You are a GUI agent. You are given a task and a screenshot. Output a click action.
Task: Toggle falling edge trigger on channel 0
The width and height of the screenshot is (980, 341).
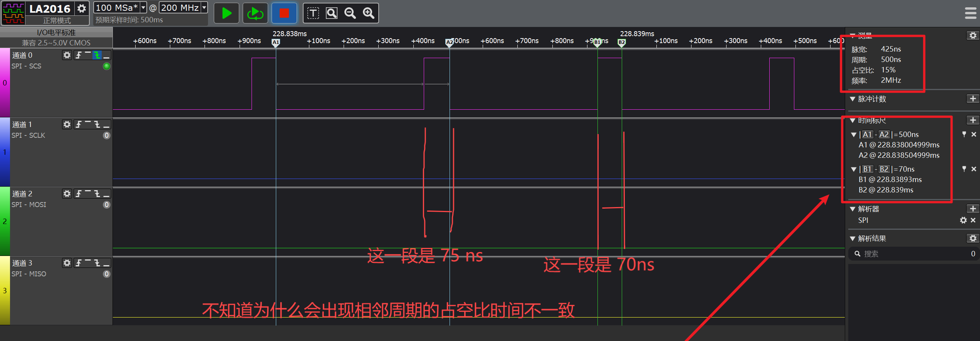click(97, 55)
